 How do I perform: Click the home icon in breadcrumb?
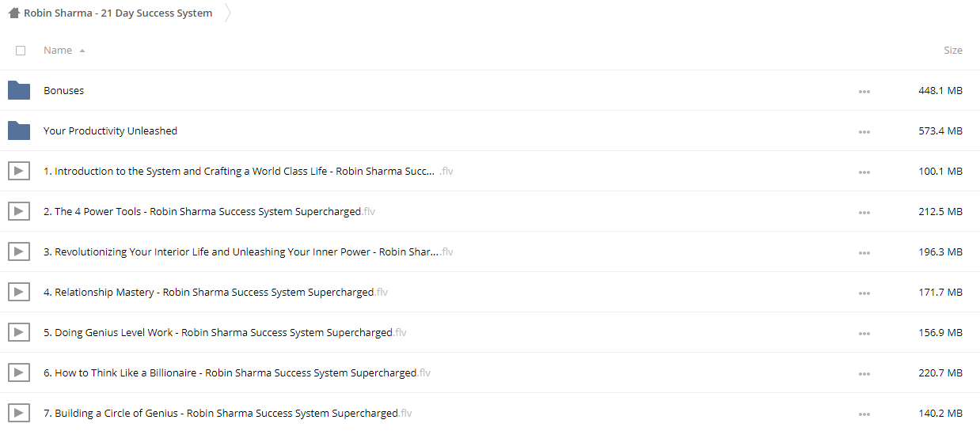click(14, 13)
